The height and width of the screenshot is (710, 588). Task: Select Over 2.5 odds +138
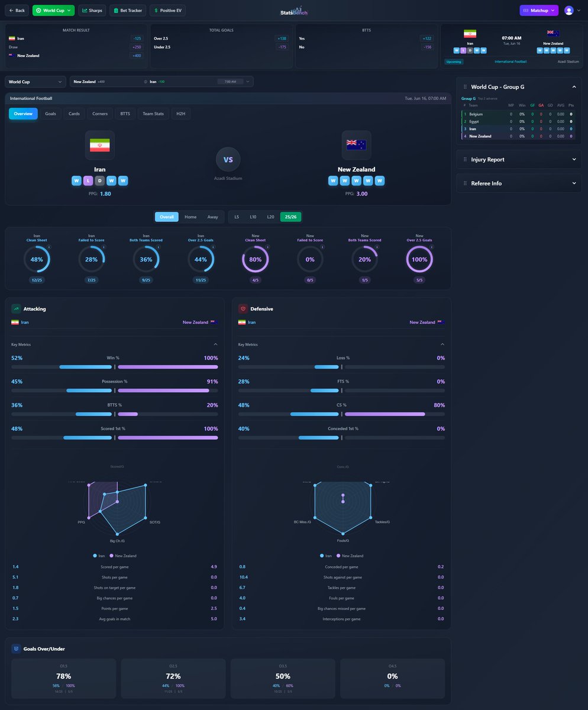click(x=282, y=38)
